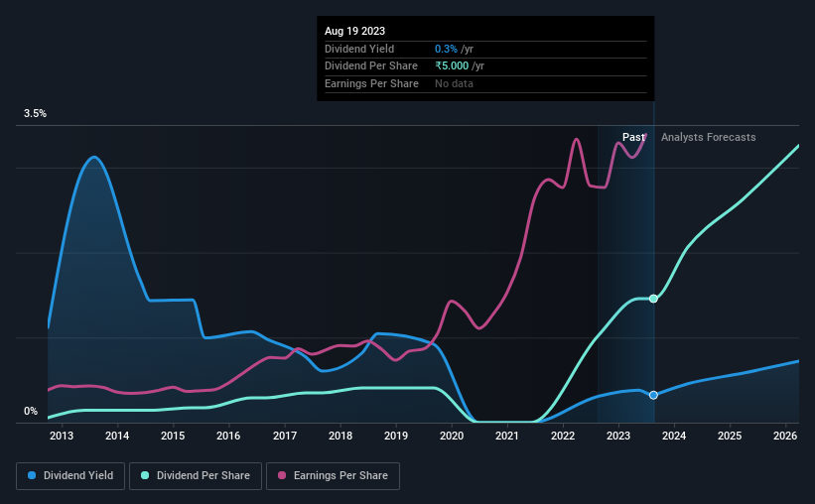Select the 2026 label on the time axis
The height and width of the screenshot is (504, 815).
(785, 436)
